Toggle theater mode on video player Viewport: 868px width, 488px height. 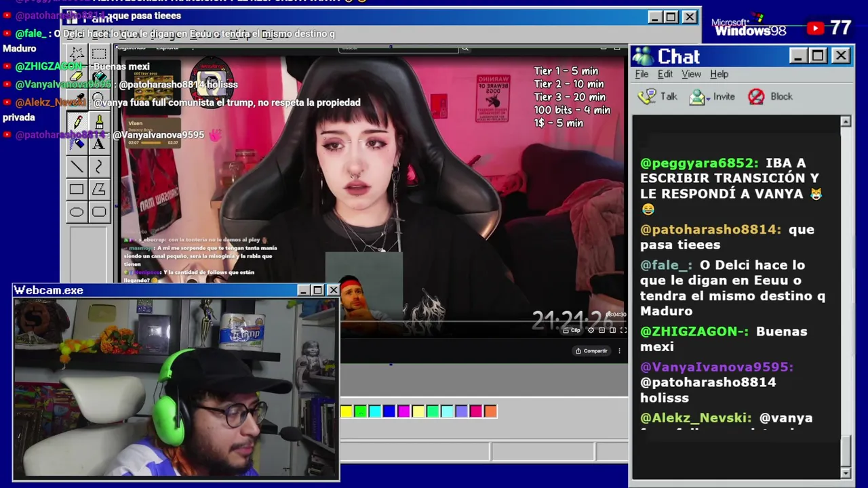click(x=612, y=330)
